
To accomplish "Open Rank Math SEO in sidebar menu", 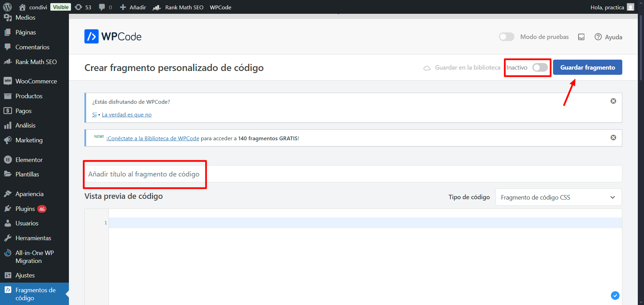I will point(34,62).
